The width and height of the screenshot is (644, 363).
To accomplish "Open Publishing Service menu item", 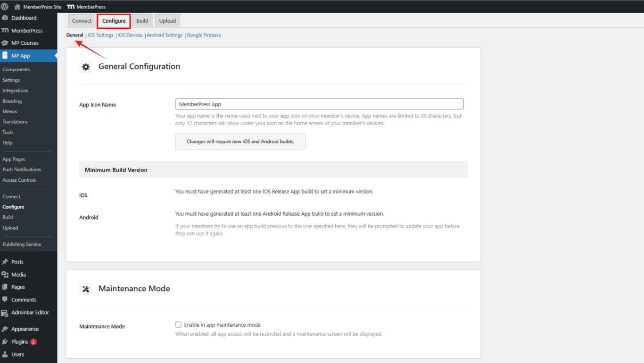I will (x=22, y=245).
